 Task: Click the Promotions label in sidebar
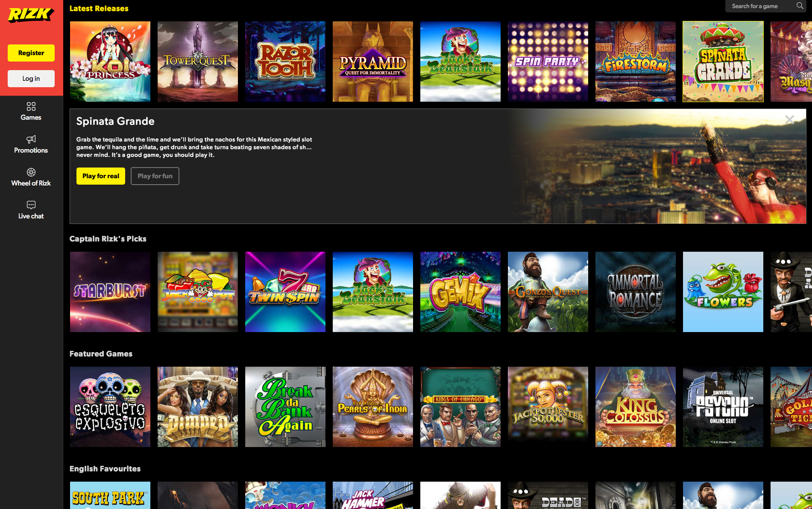tap(31, 150)
